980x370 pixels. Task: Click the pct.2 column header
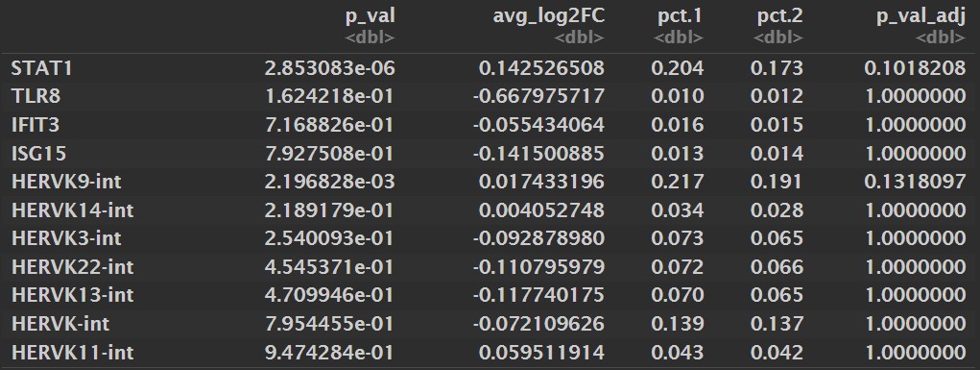(x=779, y=16)
